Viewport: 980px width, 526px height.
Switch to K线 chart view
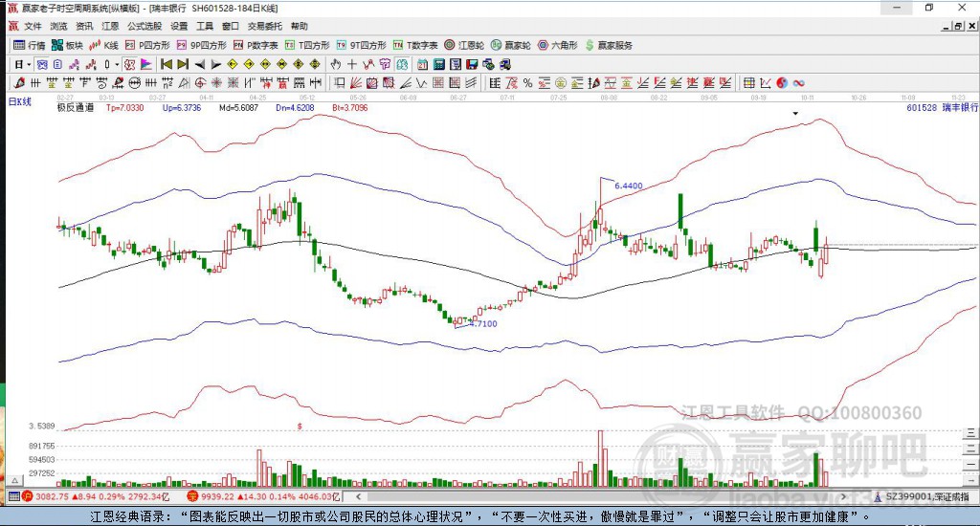(103, 45)
